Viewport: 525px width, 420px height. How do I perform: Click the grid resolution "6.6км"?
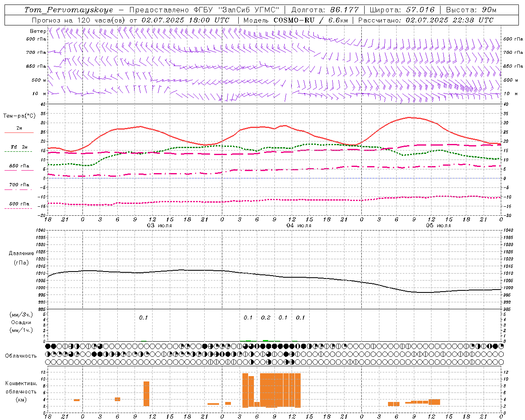(x=338, y=20)
